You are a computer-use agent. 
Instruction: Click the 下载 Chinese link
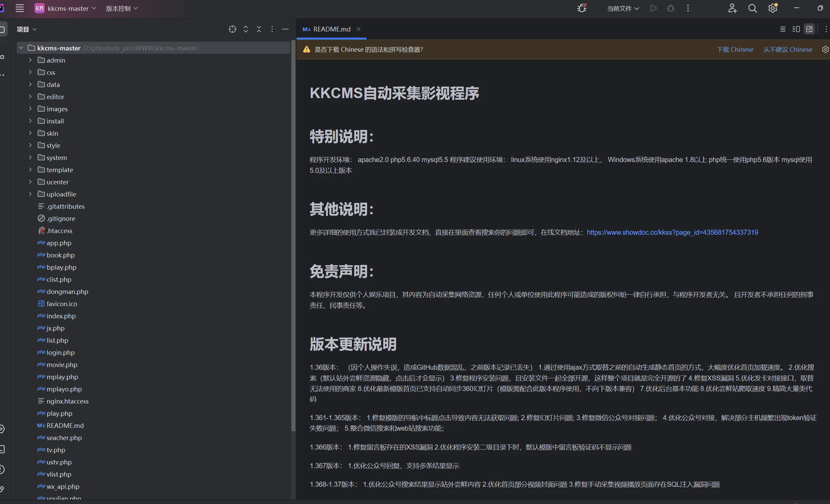click(735, 50)
